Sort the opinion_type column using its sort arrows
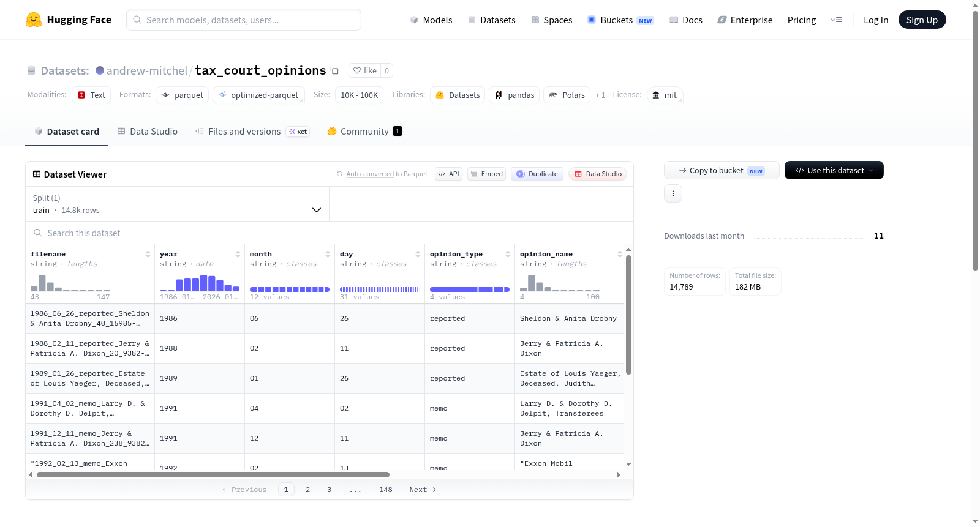Viewport: 980px width, 527px height. point(508,254)
